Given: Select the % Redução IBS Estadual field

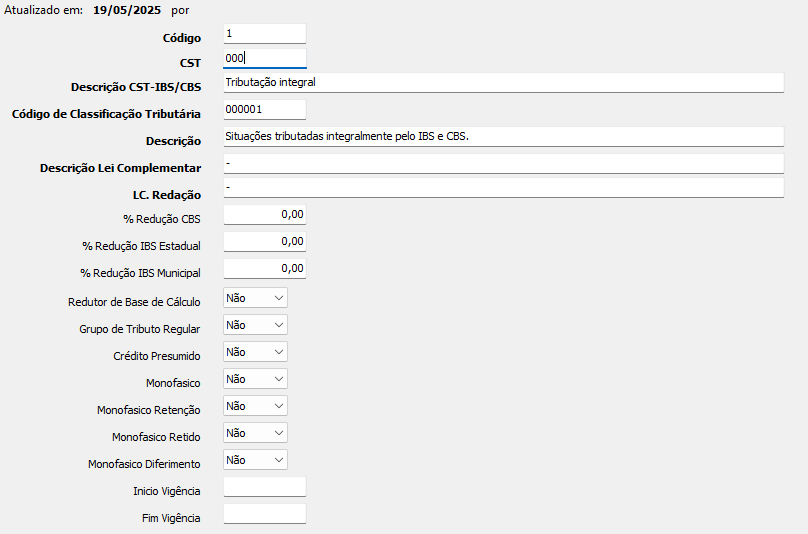Looking at the screenshot, I should click(x=264, y=242).
